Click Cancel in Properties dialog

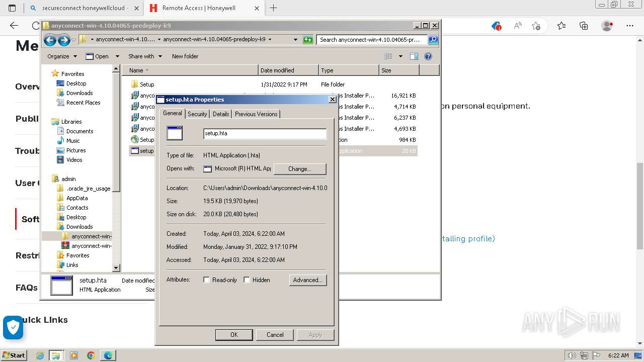pos(275,335)
